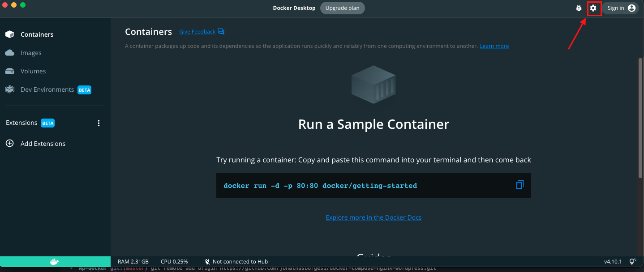
Task: Click the RAM 2.31GB status entry
Action: point(133,262)
